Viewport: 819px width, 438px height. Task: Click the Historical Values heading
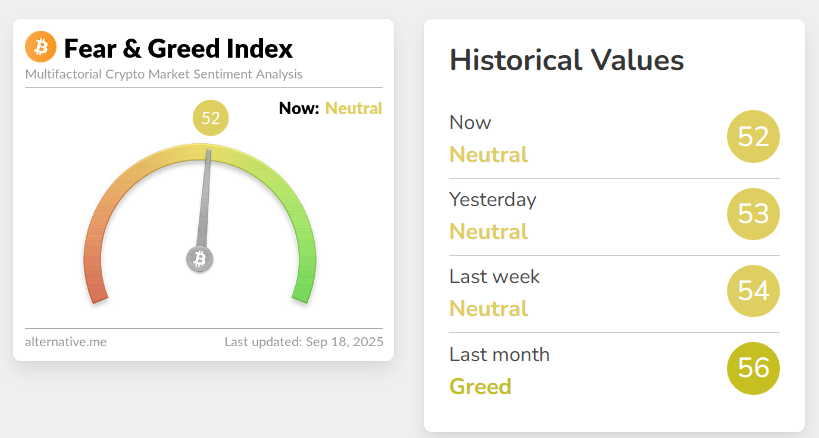pyautogui.click(x=567, y=60)
